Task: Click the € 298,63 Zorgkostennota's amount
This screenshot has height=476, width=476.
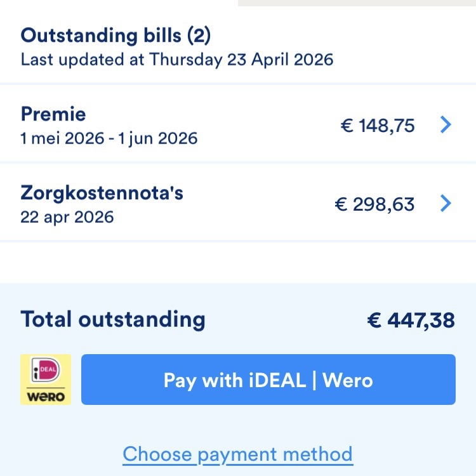Action: [374, 204]
